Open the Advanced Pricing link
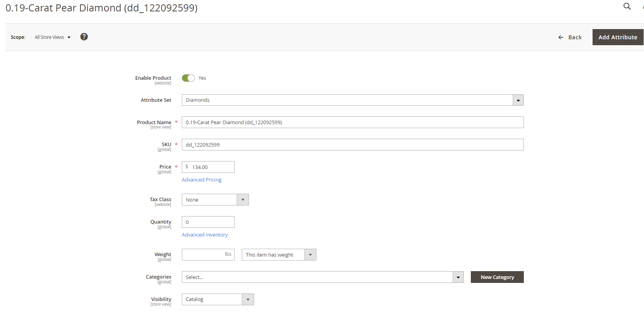 pos(201,180)
